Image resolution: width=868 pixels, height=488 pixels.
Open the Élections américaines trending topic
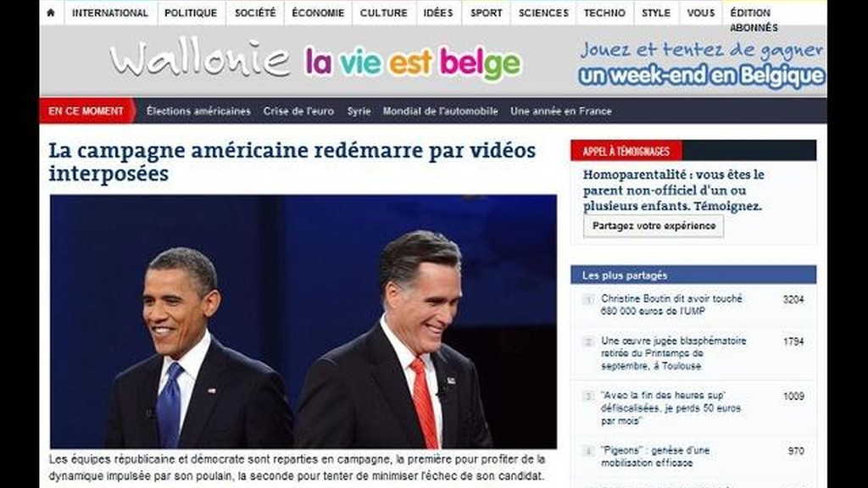[198, 111]
